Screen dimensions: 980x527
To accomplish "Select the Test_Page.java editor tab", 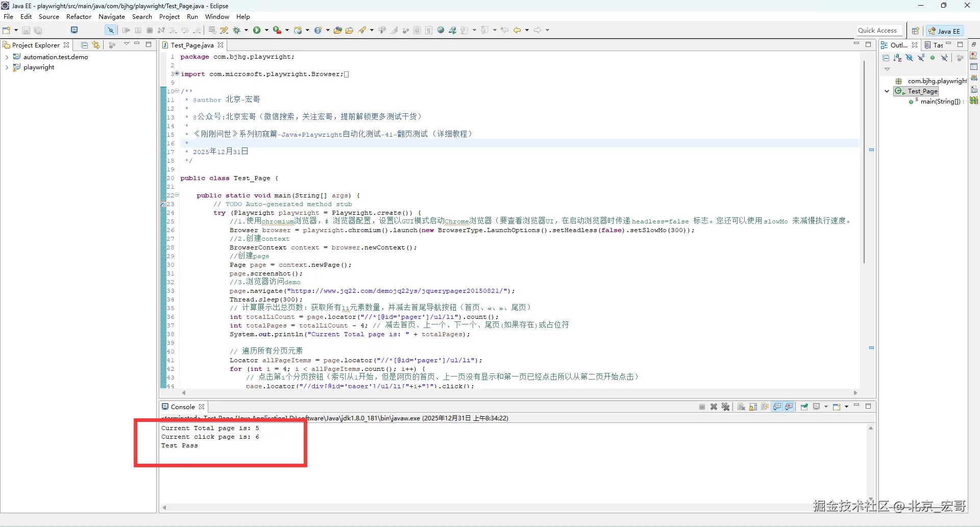I will (x=192, y=45).
